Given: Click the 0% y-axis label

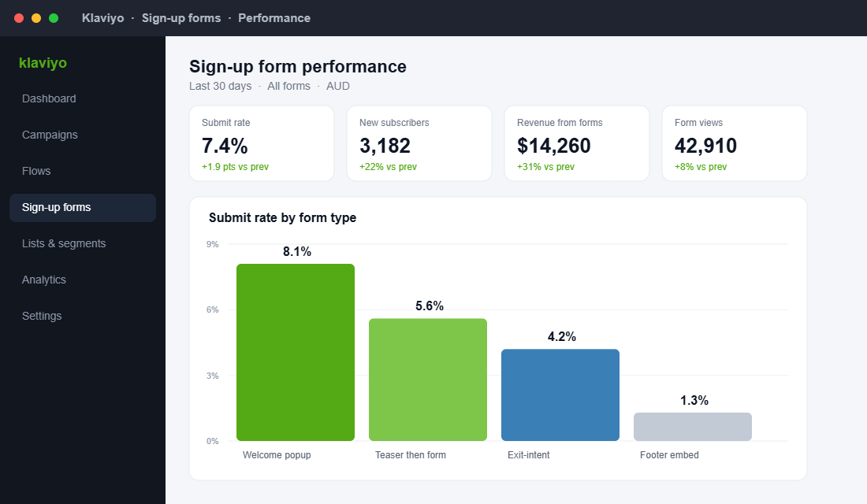Looking at the screenshot, I should pos(212,441).
